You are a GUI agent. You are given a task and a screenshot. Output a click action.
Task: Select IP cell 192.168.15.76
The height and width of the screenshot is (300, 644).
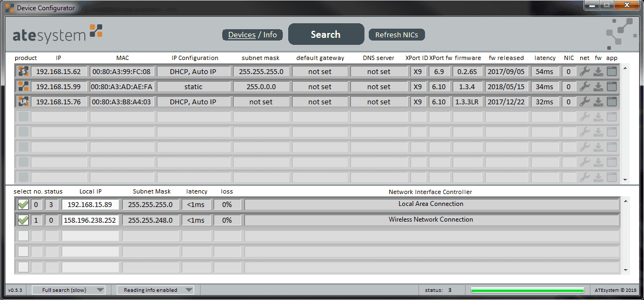point(59,102)
